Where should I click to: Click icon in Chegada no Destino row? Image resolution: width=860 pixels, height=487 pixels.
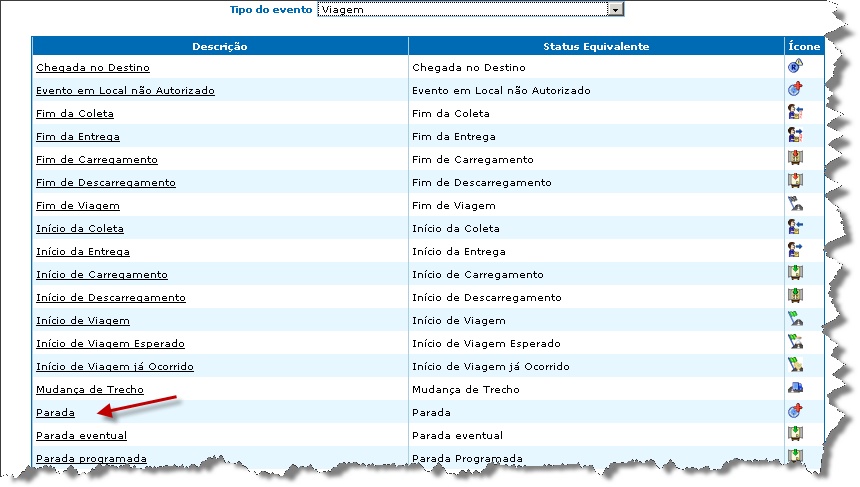795,66
